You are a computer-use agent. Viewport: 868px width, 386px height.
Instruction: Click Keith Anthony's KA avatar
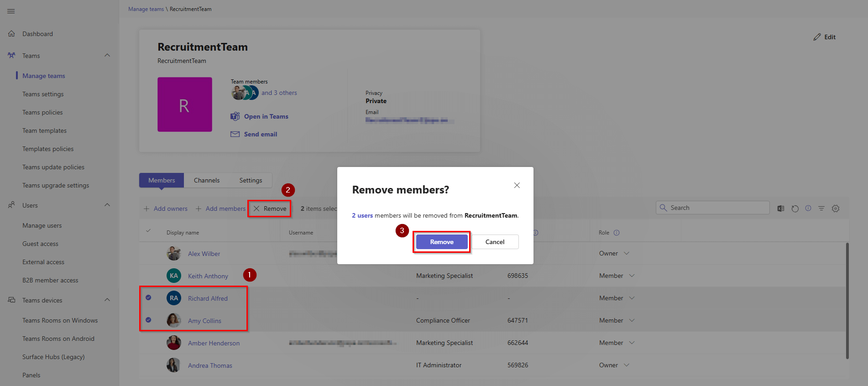tap(174, 276)
